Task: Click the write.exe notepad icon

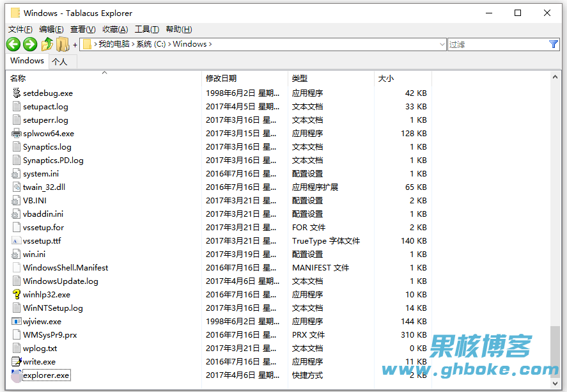Action: (x=16, y=361)
